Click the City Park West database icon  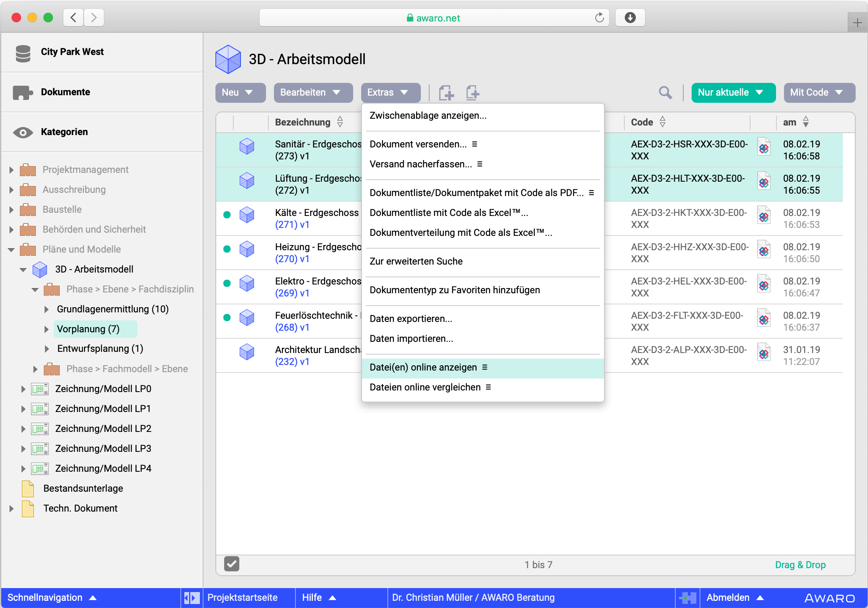pos(23,53)
